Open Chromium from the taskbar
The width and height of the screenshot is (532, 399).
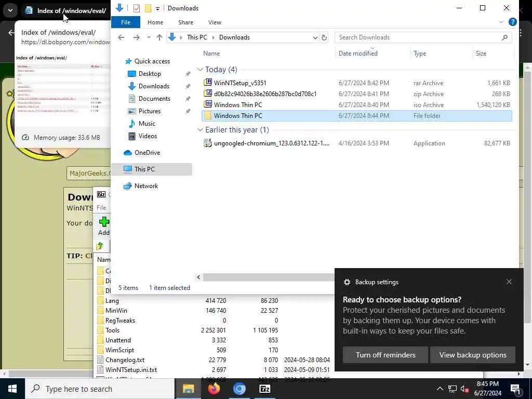(239, 389)
